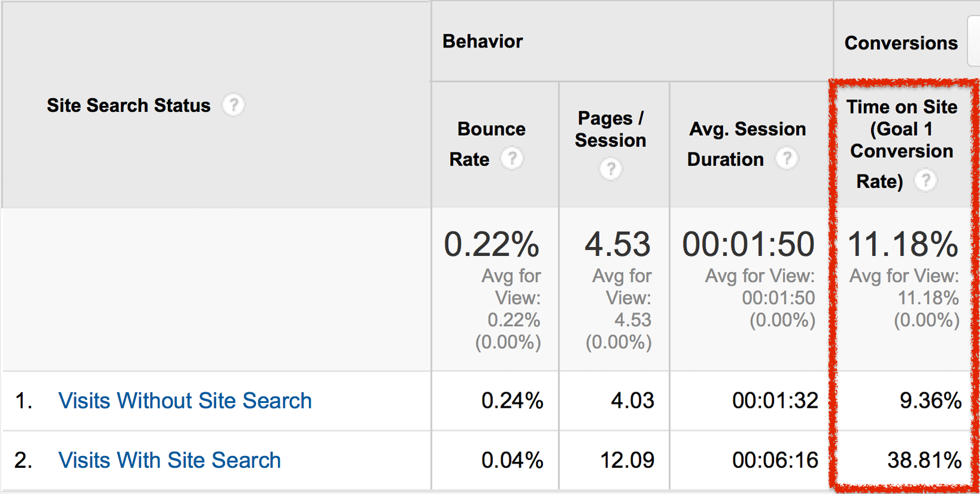Open the Visits With Site Search link
The width and height of the screenshot is (980, 494).
[169, 460]
